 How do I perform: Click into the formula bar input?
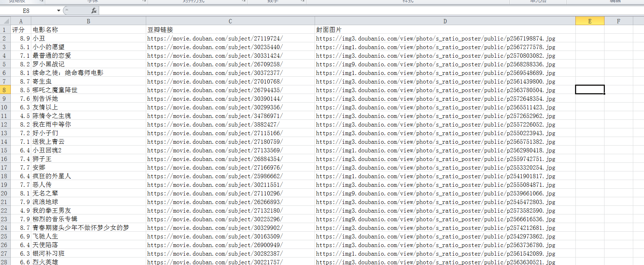coord(371,11)
